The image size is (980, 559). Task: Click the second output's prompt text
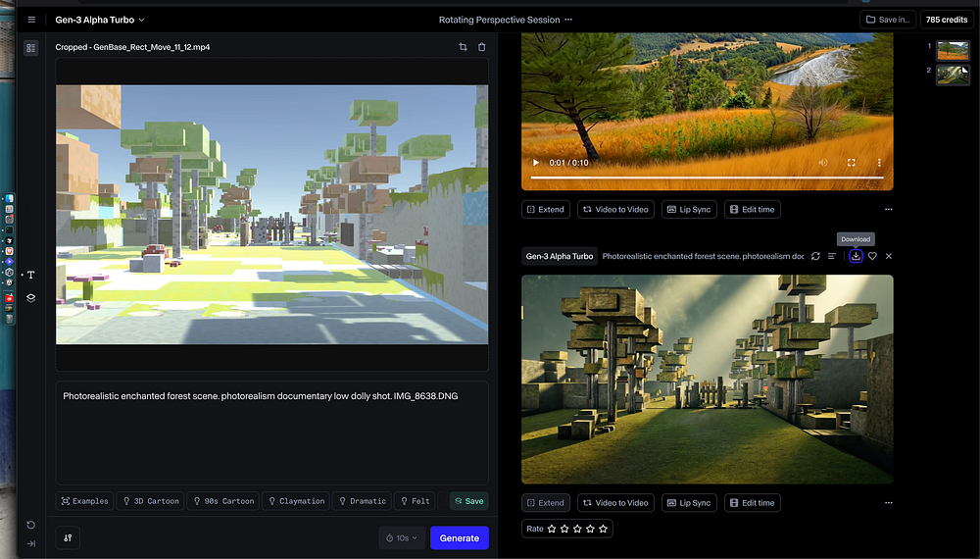[703, 256]
